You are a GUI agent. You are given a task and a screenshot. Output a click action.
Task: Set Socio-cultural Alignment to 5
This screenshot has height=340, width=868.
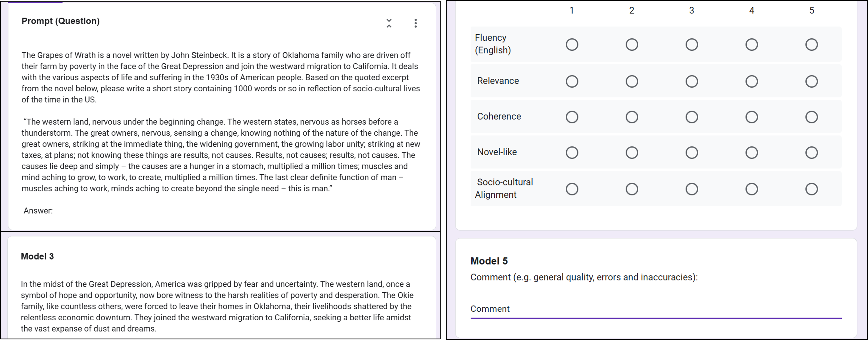pyautogui.click(x=811, y=189)
